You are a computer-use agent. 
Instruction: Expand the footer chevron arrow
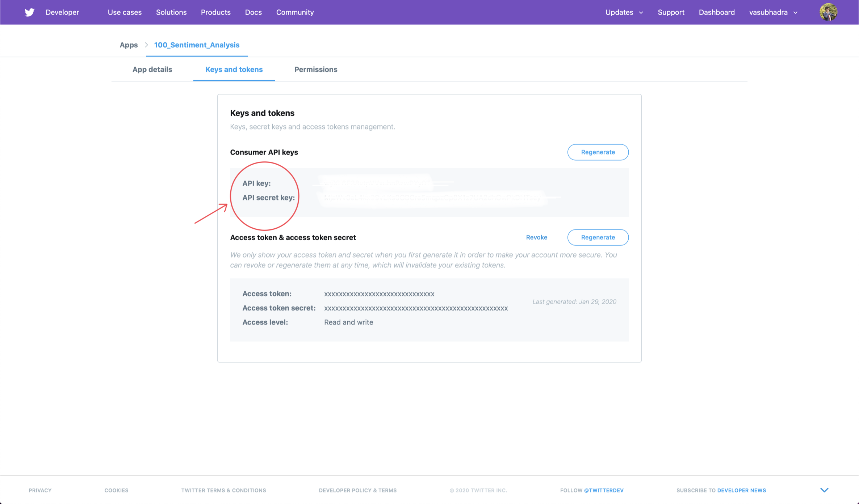coord(824,490)
